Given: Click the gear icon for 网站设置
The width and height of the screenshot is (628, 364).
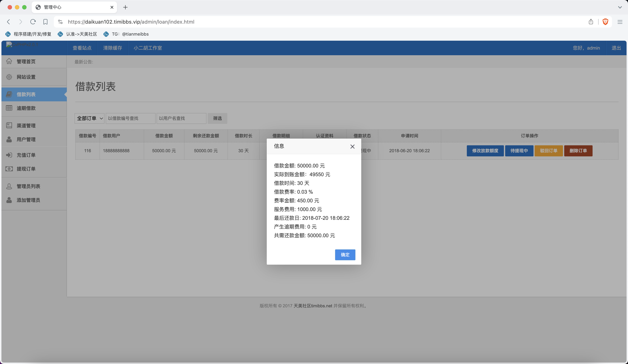Looking at the screenshot, I should pyautogui.click(x=9, y=77).
